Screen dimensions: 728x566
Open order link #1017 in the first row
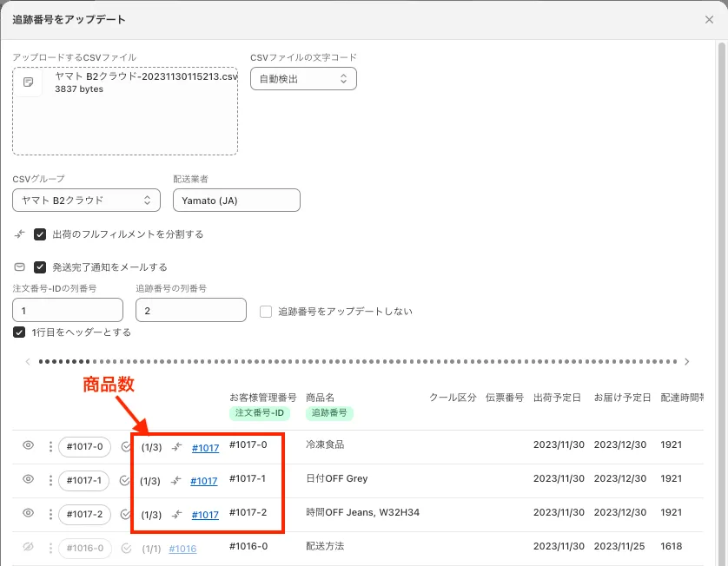coord(205,448)
